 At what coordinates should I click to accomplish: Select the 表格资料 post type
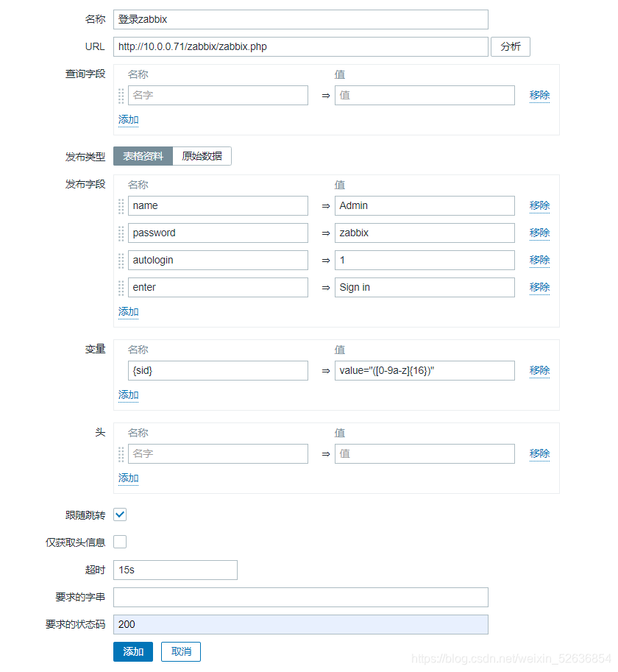143,156
